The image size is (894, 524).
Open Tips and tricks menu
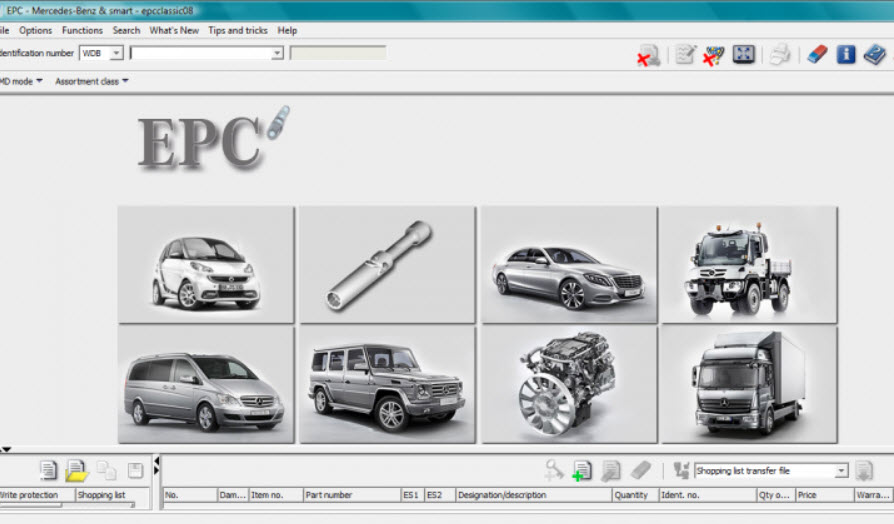tap(238, 30)
